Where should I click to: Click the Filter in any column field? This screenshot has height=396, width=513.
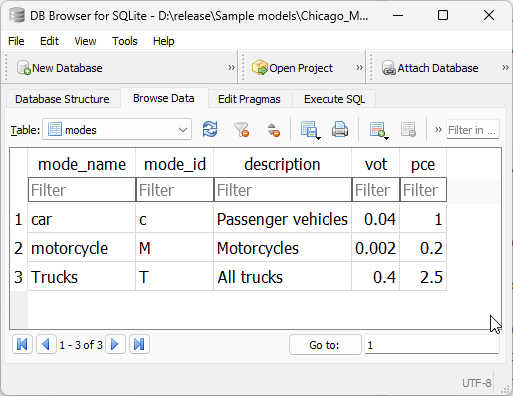pos(473,130)
